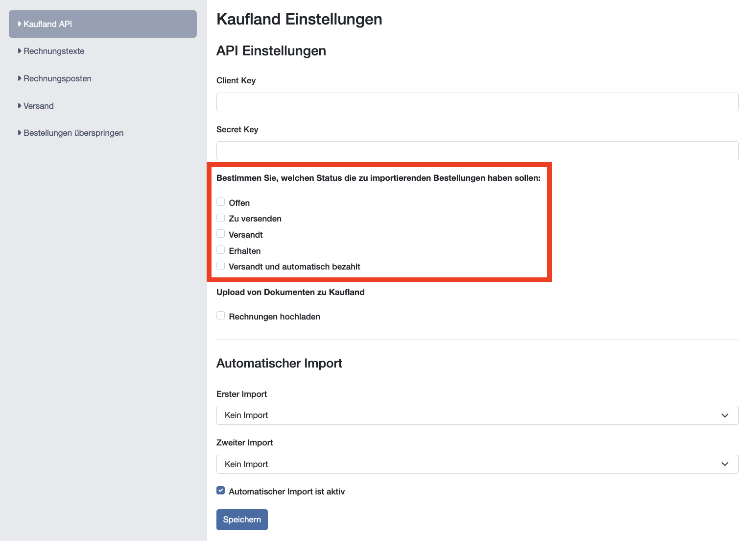Open the Rechnungstexte menu item
The height and width of the screenshot is (541, 756).
click(54, 51)
